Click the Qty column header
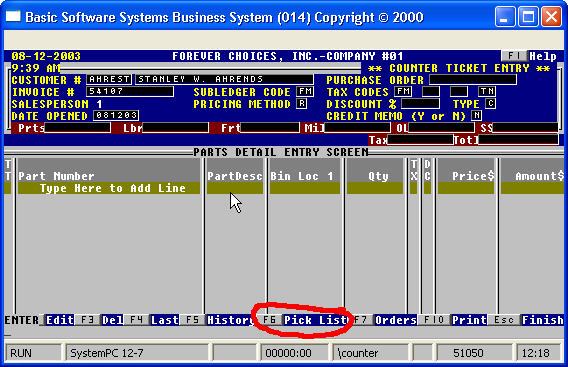This screenshot has width=568, height=367. [378, 176]
